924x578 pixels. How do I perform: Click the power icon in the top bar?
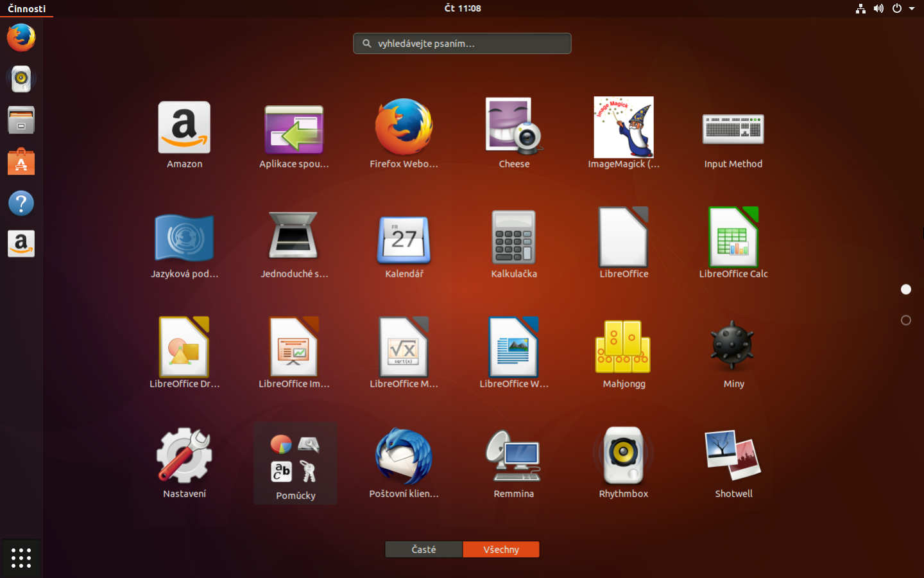[897, 8]
